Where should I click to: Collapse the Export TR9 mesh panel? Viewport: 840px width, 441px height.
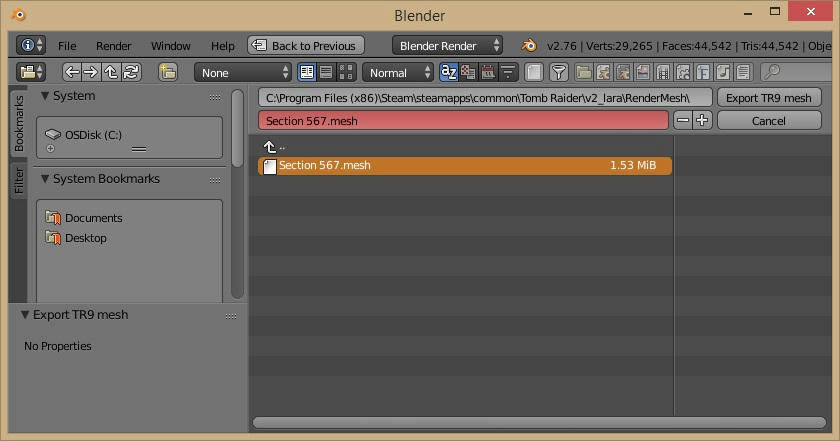pos(25,315)
